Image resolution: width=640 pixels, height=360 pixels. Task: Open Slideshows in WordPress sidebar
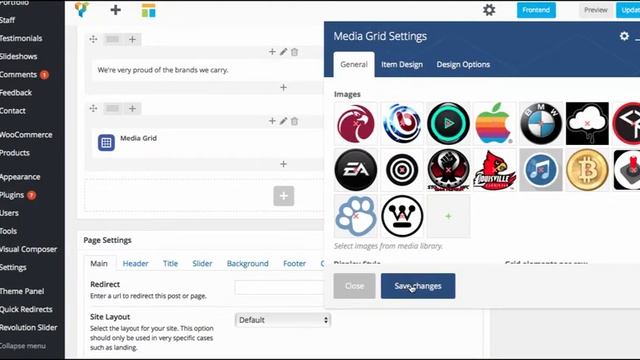[x=18, y=56]
